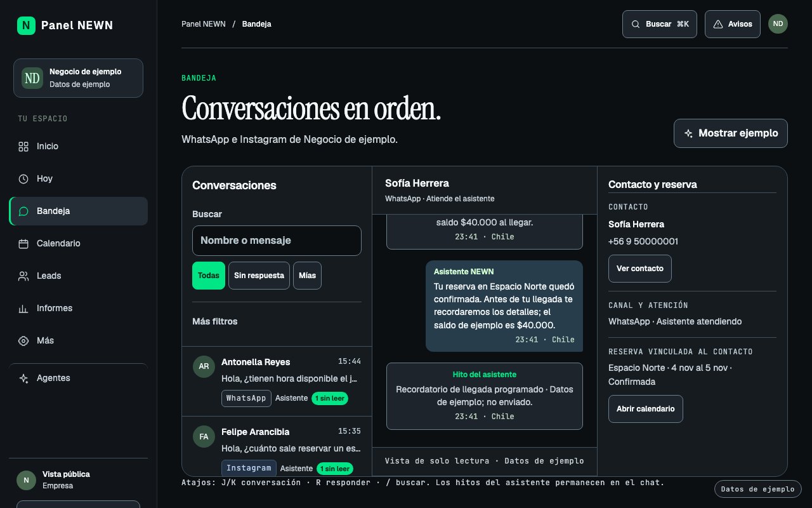Click the Agentes sparkle icon
Viewport: 812px width, 508px height.
pos(23,378)
